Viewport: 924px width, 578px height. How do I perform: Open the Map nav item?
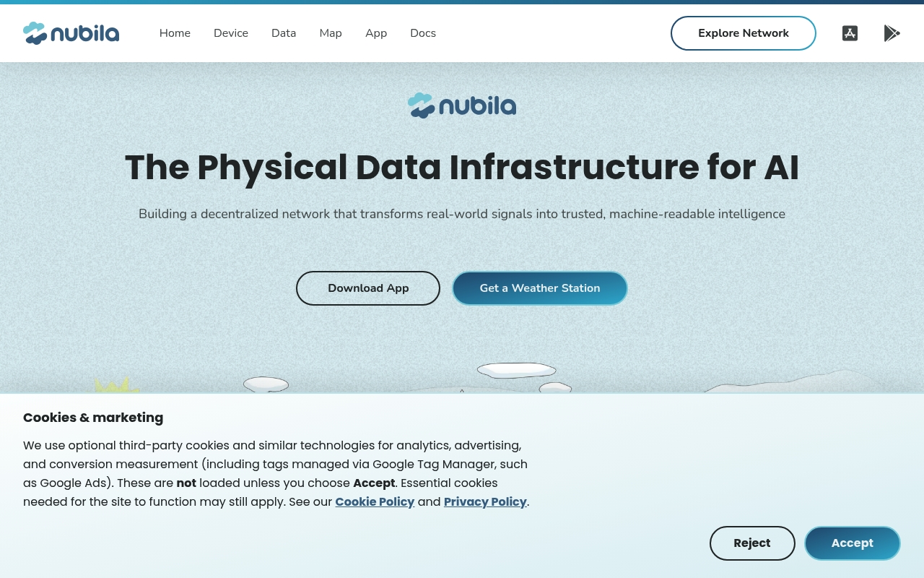click(x=331, y=33)
